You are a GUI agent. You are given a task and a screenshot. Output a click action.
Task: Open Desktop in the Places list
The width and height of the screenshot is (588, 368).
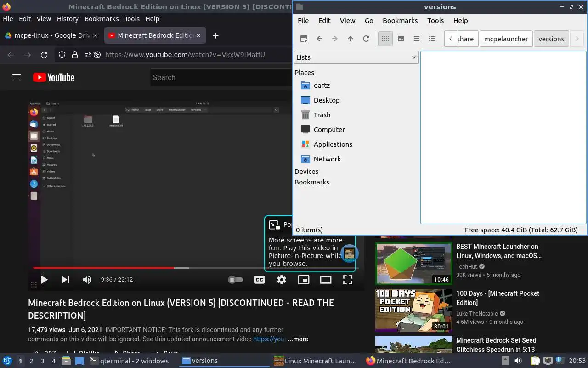pyautogui.click(x=327, y=100)
